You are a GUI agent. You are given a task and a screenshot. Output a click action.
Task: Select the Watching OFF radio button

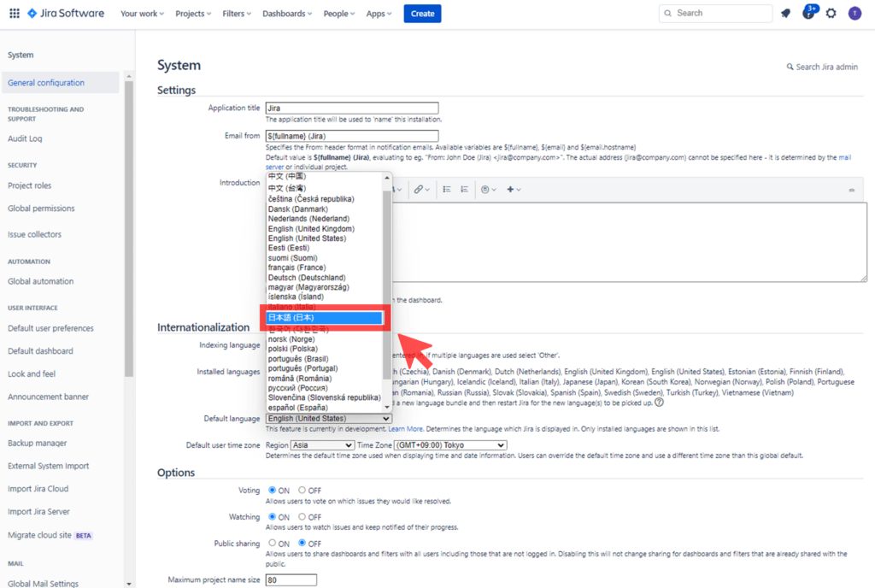302,517
